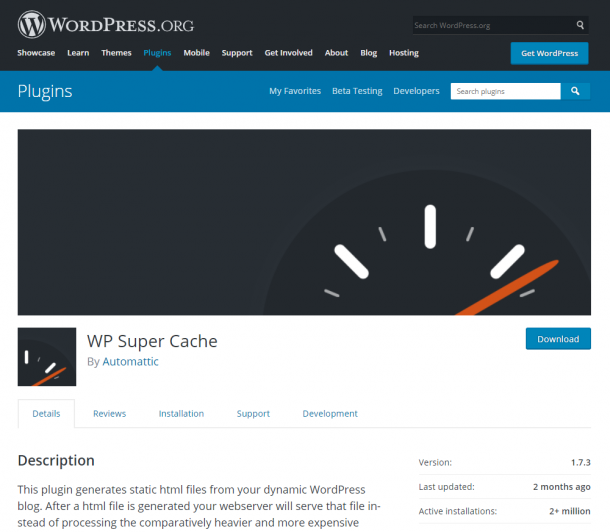Click the Plugins page heading
This screenshot has height=532, width=610.
(x=45, y=91)
